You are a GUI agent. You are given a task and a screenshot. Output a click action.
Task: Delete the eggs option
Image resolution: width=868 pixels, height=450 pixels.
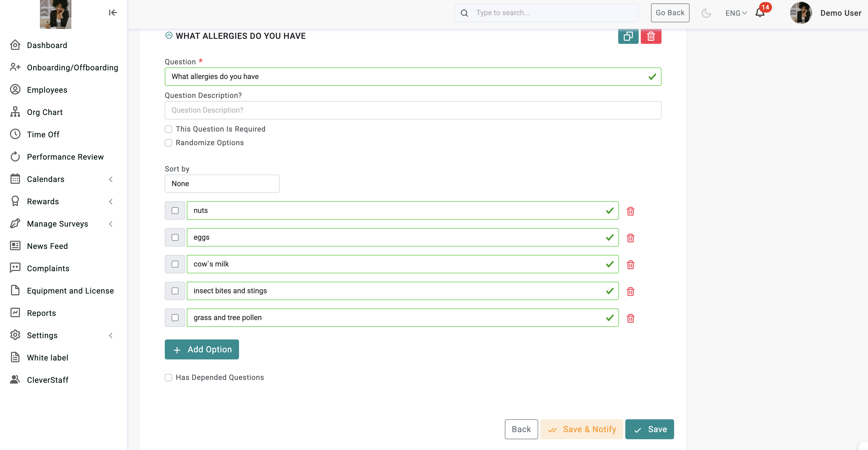click(x=630, y=238)
